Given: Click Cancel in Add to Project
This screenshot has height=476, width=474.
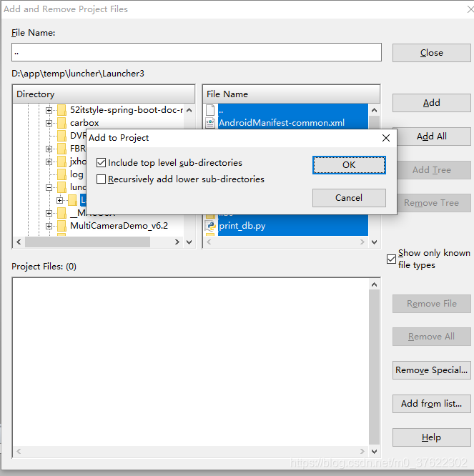Looking at the screenshot, I should point(349,198).
